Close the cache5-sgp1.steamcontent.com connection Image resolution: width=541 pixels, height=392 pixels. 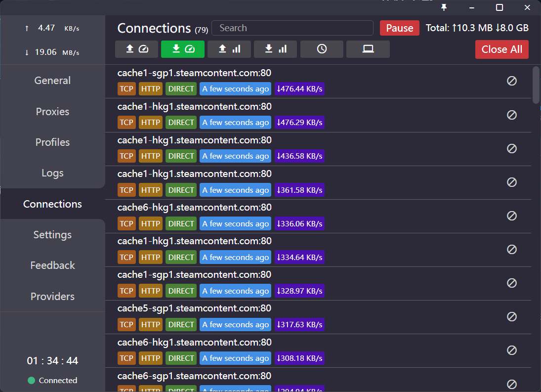tap(512, 316)
